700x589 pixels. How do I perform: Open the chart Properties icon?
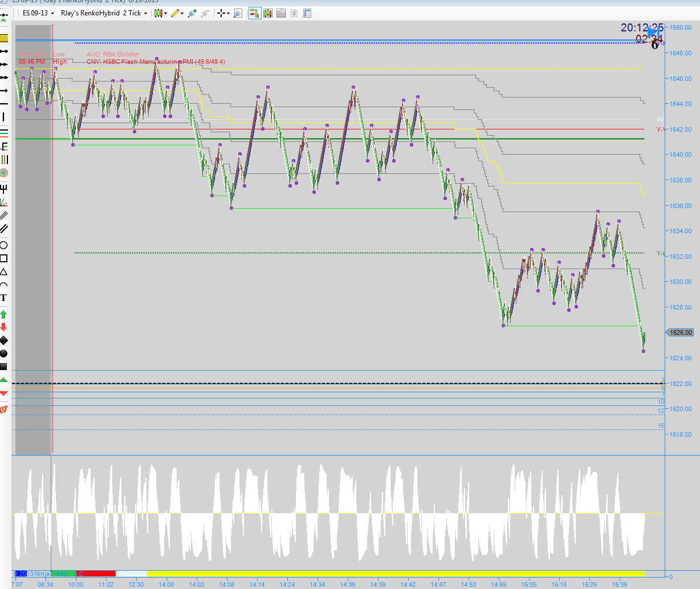[307, 13]
